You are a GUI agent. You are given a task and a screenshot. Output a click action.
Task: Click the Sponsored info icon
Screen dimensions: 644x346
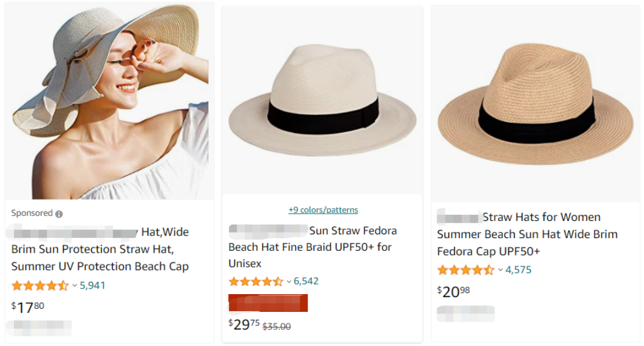(x=59, y=214)
